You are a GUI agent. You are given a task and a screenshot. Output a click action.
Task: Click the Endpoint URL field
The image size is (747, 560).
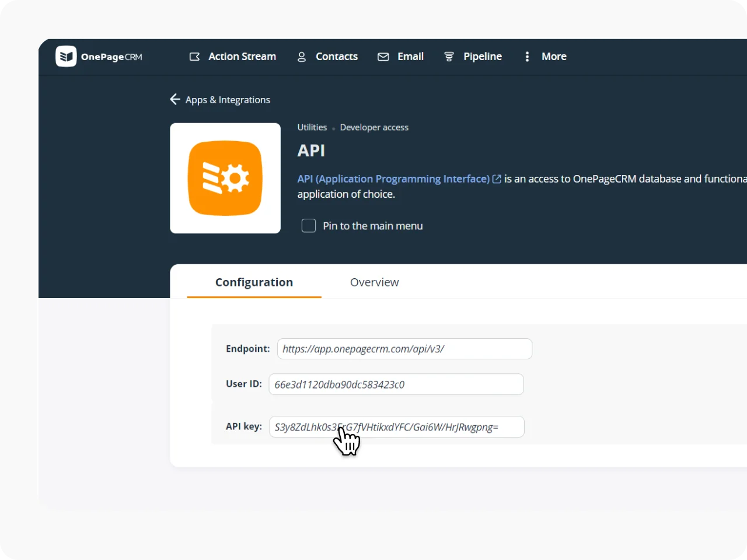404,349
